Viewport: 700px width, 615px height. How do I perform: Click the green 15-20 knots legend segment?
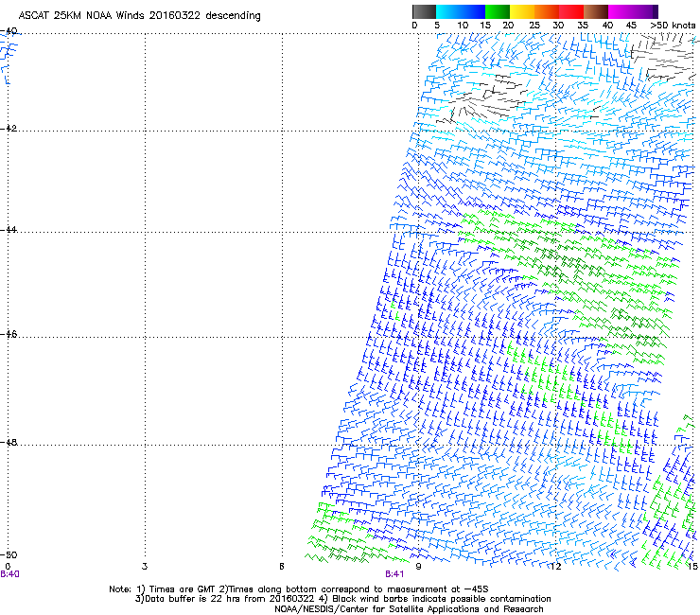click(498, 11)
